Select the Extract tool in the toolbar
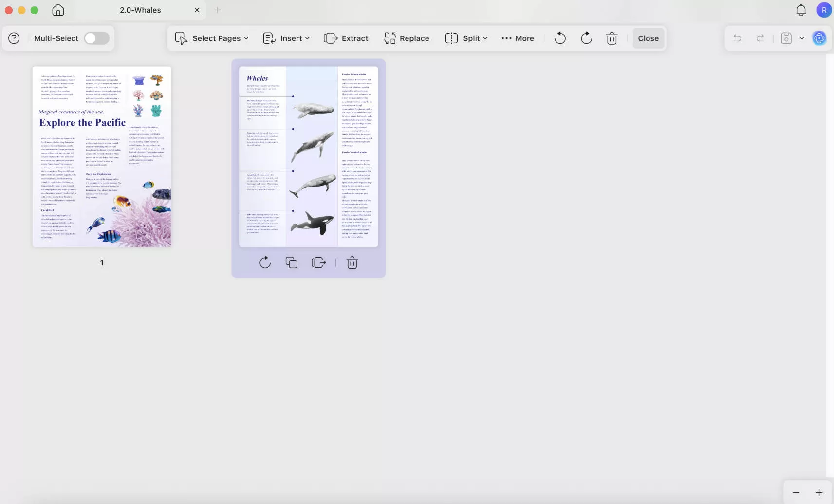Image resolution: width=834 pixels, height=504 pixels. 346,38
